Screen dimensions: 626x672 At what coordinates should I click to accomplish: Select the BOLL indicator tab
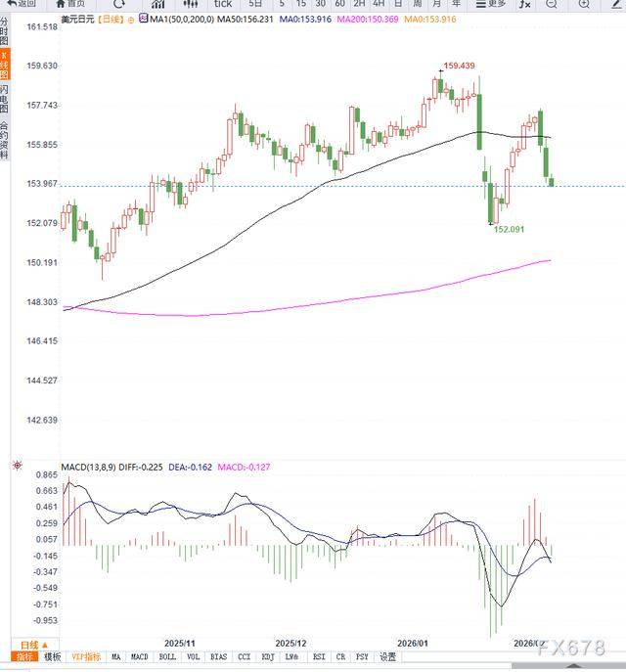[x=167, y=657]
